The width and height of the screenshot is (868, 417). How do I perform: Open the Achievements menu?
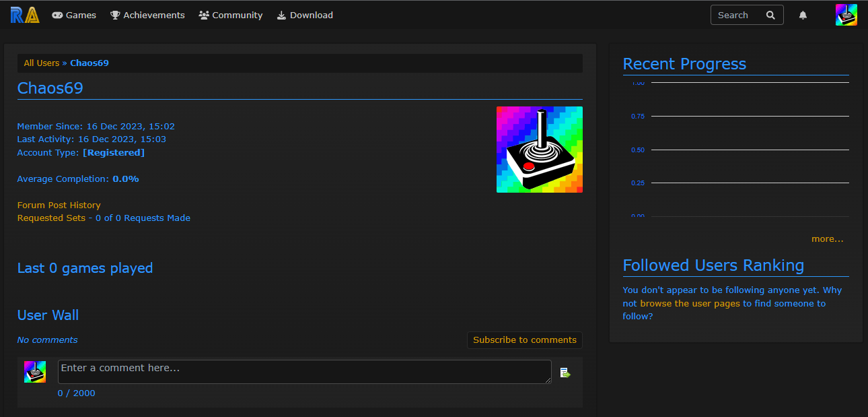(147, 15)
